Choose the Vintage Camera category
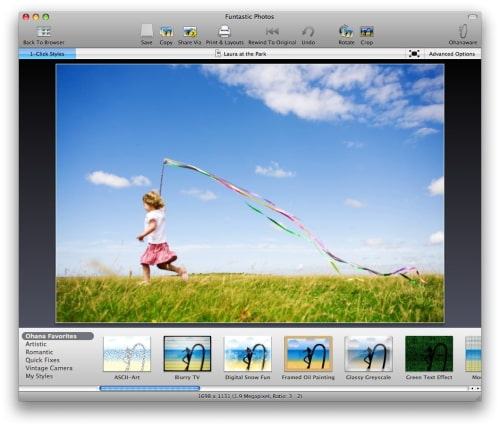The height and width of the screenshot is (427, 500). (x=49, y=368)
